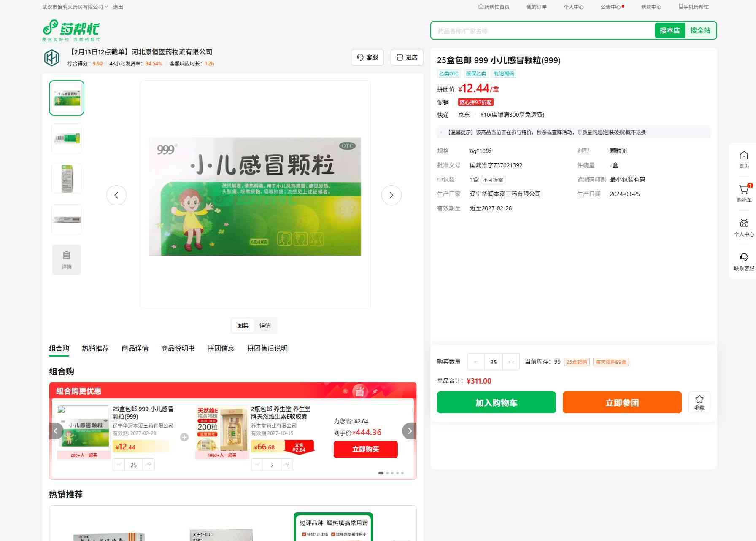Open 个人中心 from the side panel

pyautogui.click(x=744, y=228)
